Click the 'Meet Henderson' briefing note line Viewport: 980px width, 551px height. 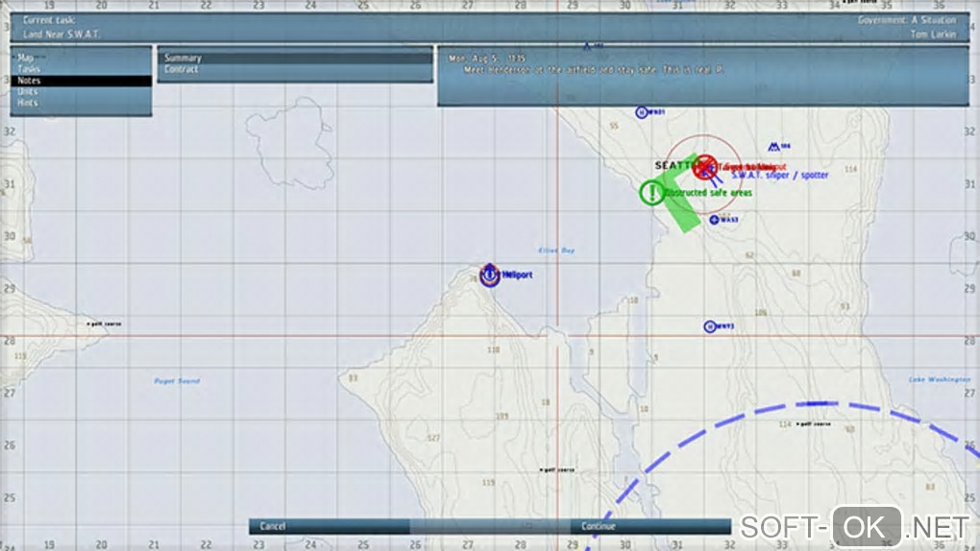[594, 69]
